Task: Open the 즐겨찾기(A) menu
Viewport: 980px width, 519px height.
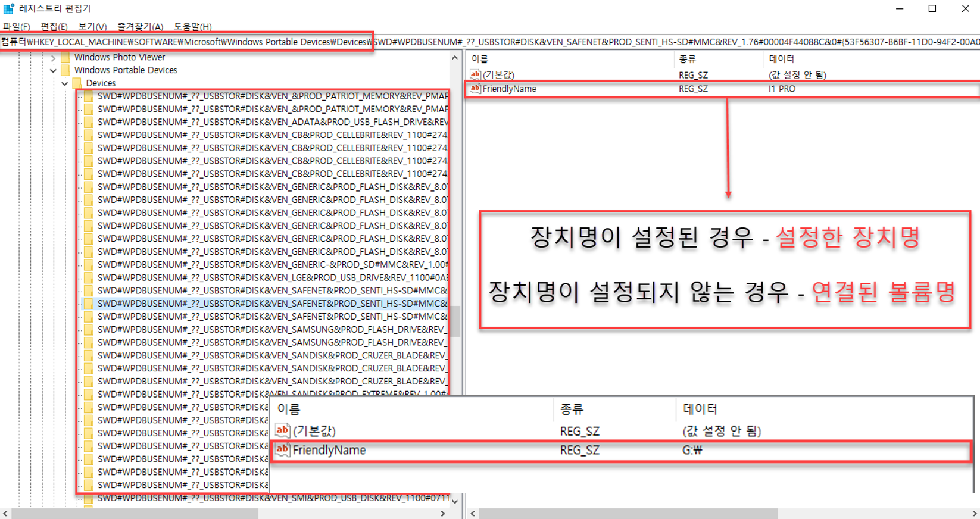Action: pos(140,27)
